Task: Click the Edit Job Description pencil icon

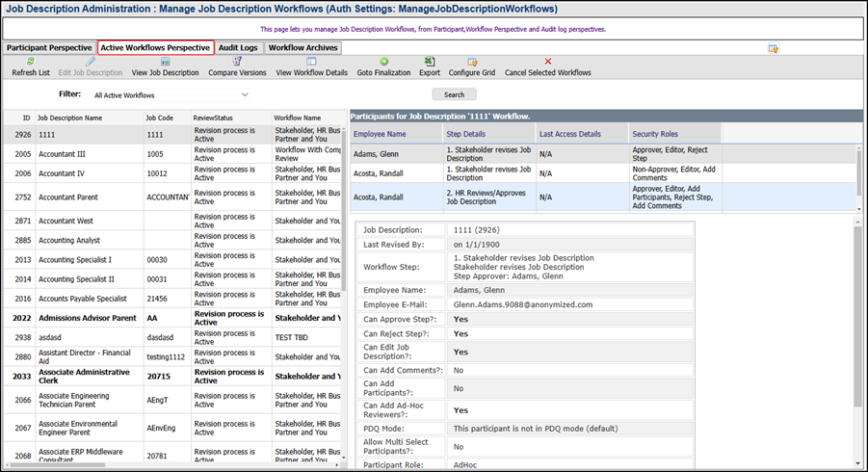Action: point(91,62)
